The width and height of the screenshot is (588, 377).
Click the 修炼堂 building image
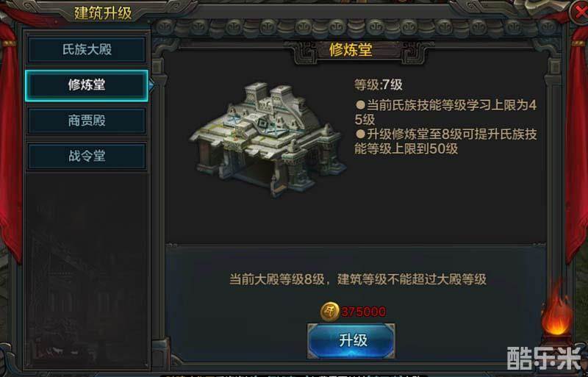pos(268,138)
